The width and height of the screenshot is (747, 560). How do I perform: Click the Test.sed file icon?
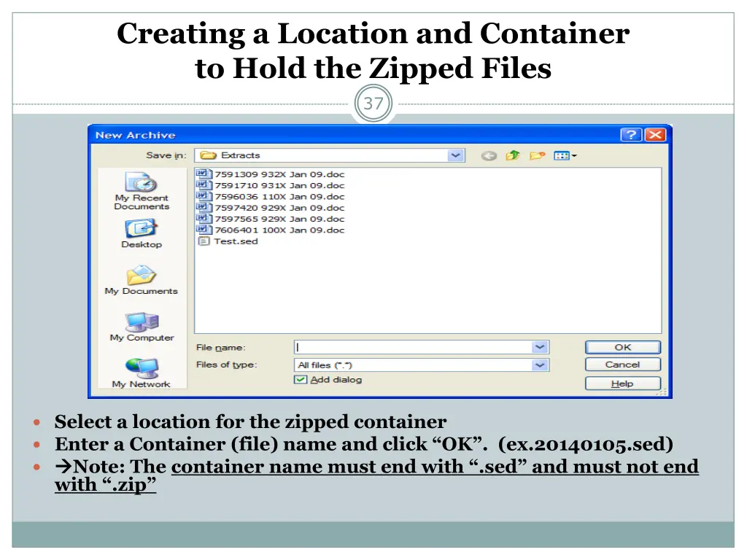[204, 241]
